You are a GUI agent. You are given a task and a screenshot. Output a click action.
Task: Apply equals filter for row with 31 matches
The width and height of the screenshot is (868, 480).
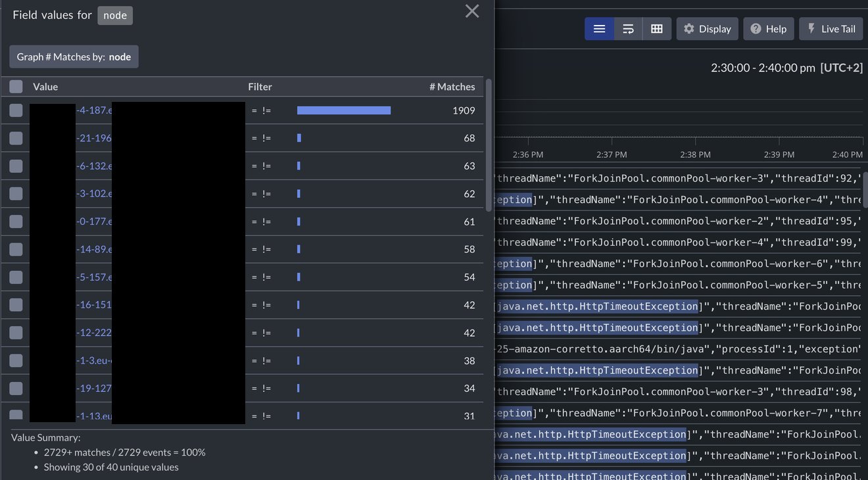tap(254, 416)
